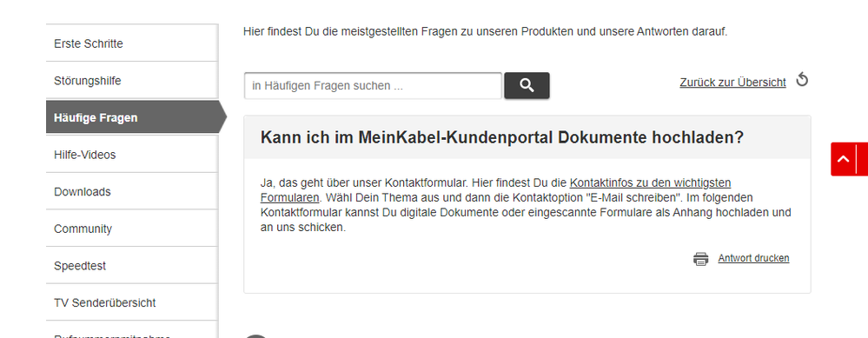Open Erste Schritte in sidebar
The image size is (868, 338).
pyautogui.click(x=132, y=43)
